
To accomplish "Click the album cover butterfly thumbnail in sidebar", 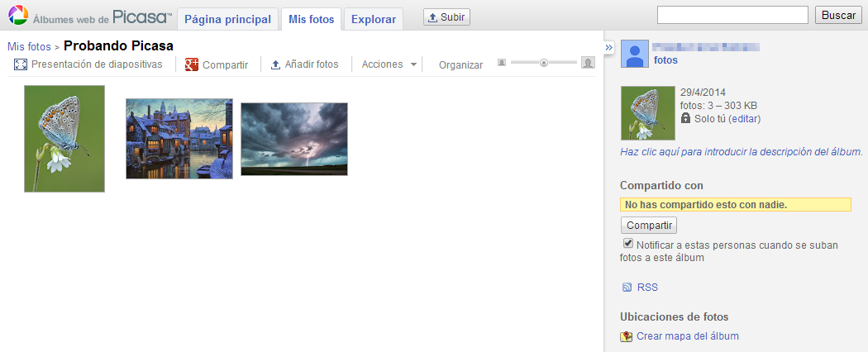I will click(648, 113).
